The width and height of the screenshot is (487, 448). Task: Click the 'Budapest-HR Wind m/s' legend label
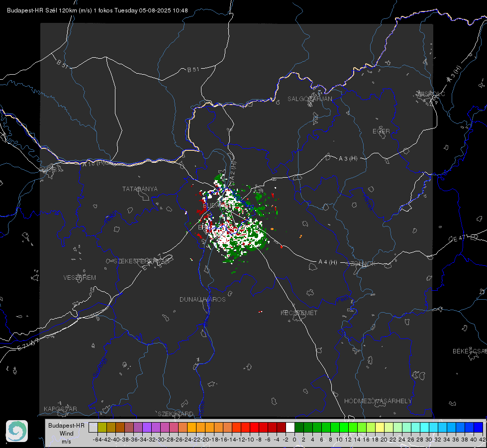tap(67, 434)
